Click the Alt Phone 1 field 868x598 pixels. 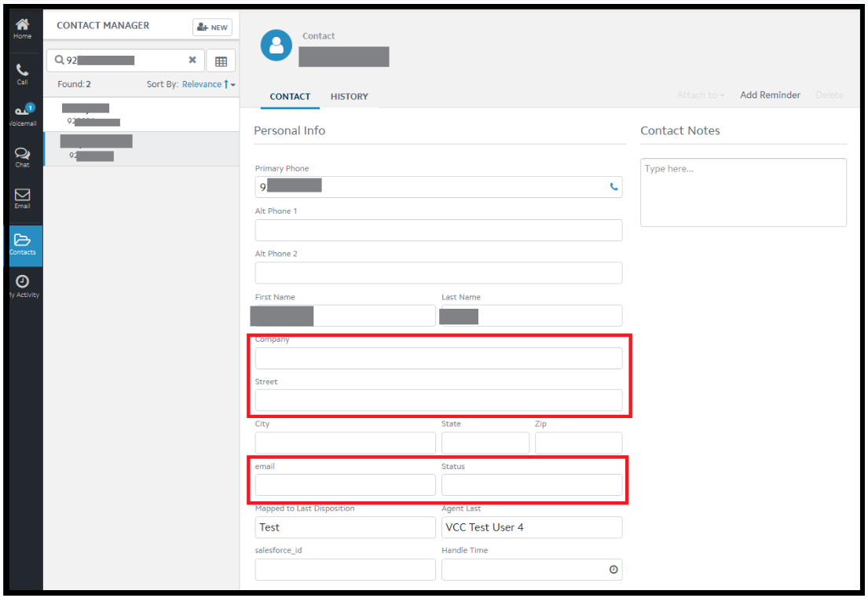438,230
